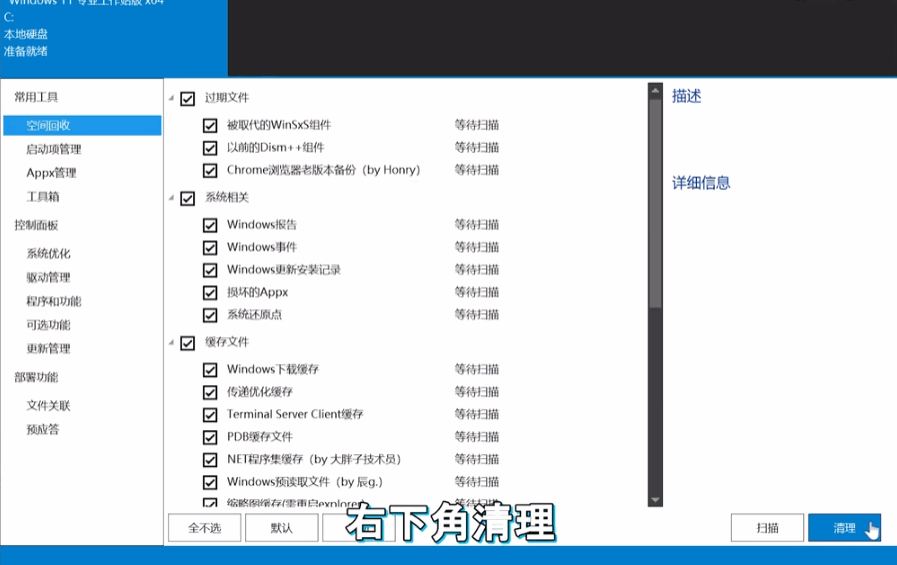This screenshot has width=897, height=565.
Task: Open 文件关联 in the sidebar
Action: [x=49, y=405]
